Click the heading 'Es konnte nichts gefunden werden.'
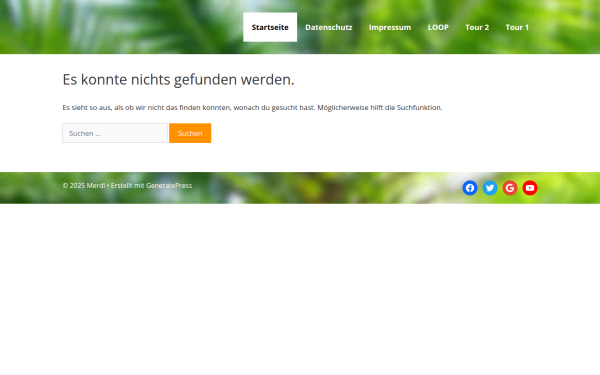Screen dimensions: 600x375 point(178,80)
